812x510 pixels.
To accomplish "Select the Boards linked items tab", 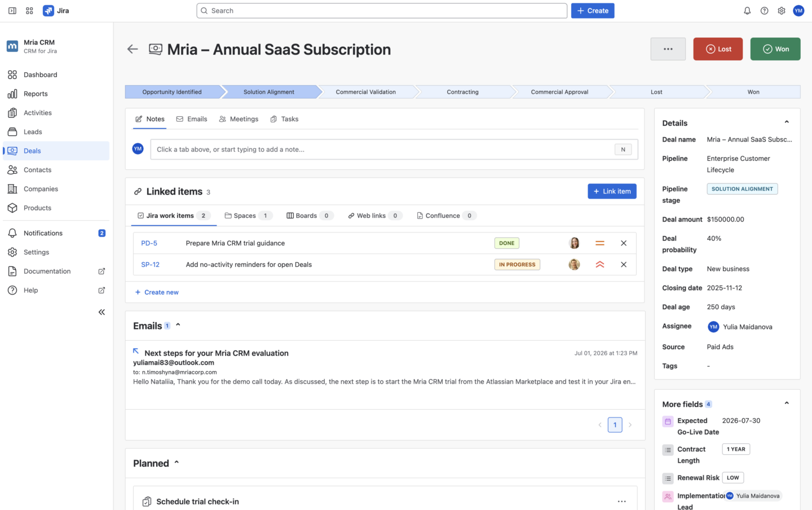I will coord(310,216).
